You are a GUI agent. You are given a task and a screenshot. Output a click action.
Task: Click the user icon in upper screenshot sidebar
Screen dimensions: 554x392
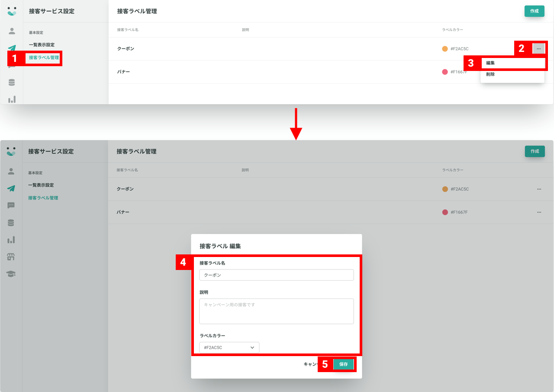(x=12, y=31)
